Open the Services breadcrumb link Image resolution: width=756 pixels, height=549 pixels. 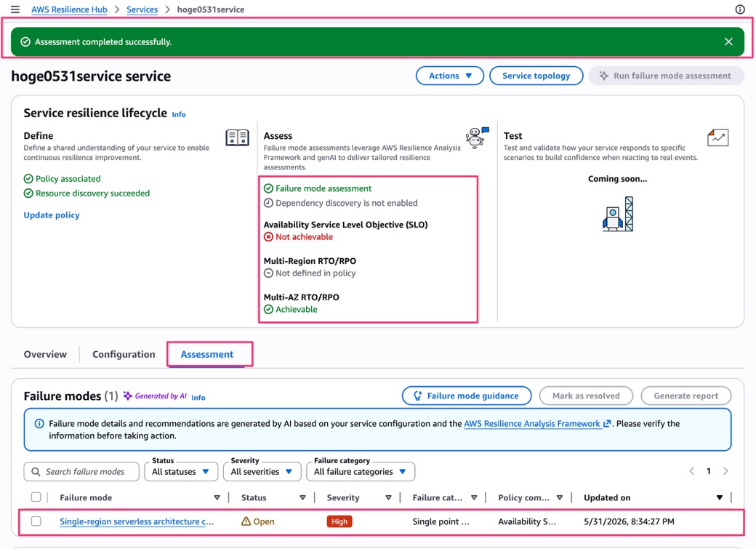tap(142, 9)
